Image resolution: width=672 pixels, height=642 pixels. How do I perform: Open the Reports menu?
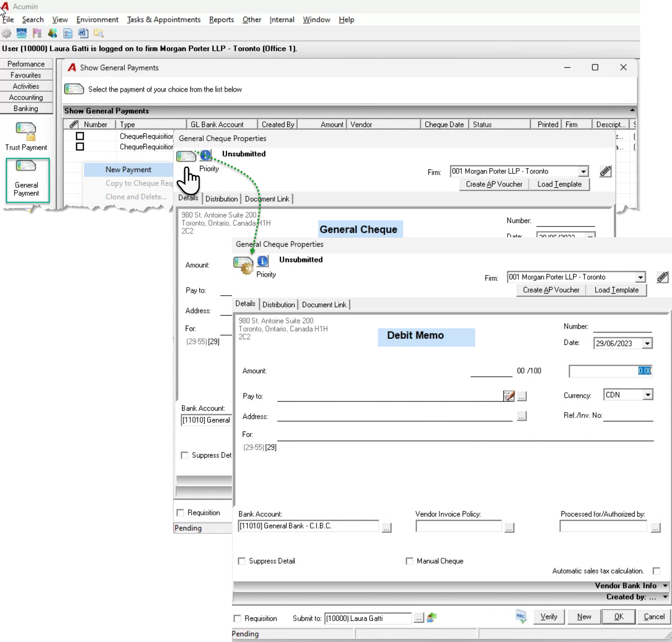[x=221, y=20]
